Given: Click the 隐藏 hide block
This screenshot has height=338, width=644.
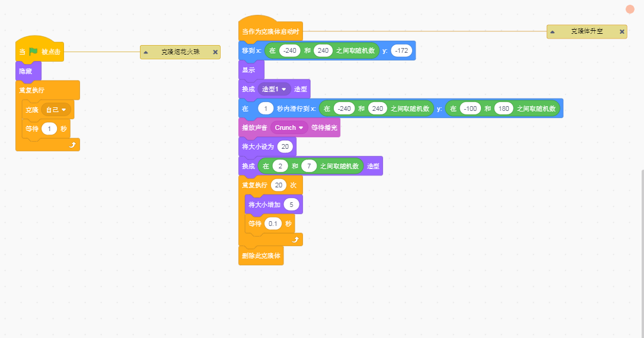Looking at the screenshot, I should (27, 71).
